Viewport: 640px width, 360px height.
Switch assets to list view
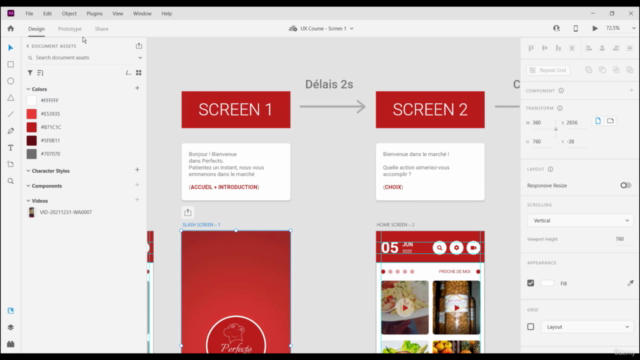(128, 73)
